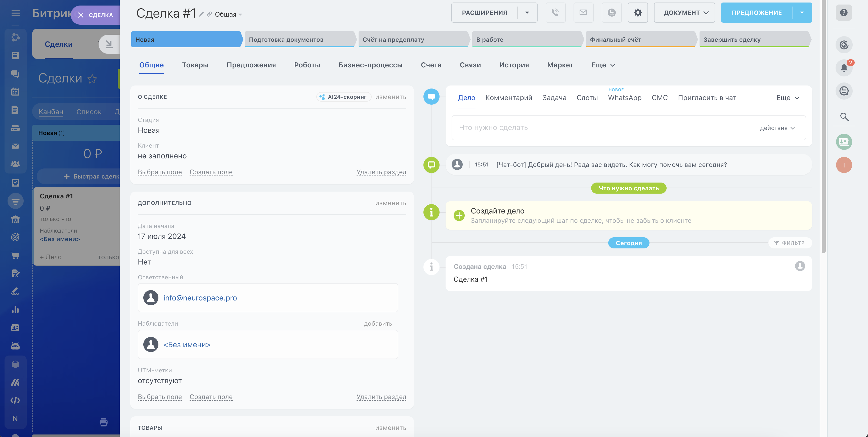The height and width of the screenshot is (437, 868).
Task: Click the phone call icon in the header
Action: point(555,13)
